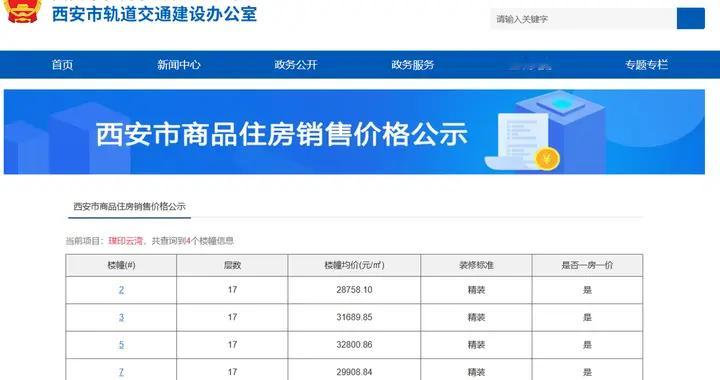This screenshot has height=380, width=720.
Task: Click the 装修标准 column header
Action: (476, 265)
